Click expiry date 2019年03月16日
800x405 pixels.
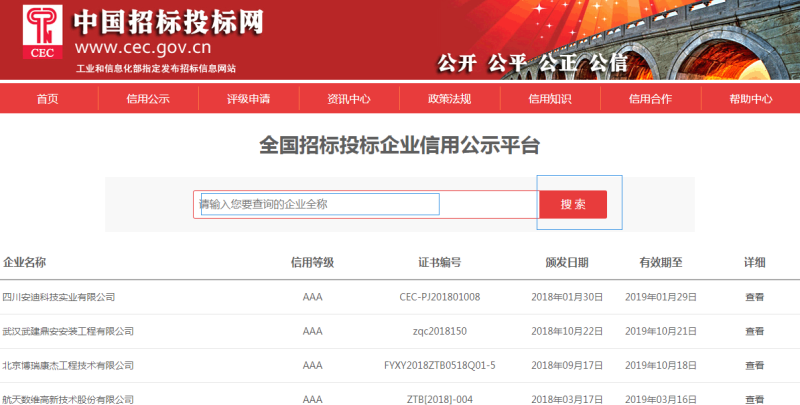pos(661,399)
